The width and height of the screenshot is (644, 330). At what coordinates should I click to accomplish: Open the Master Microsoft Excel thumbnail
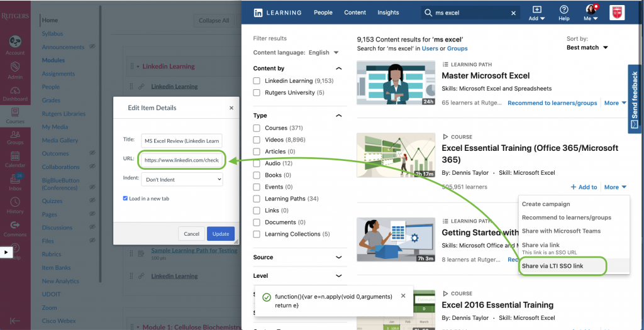coord(396,83)
